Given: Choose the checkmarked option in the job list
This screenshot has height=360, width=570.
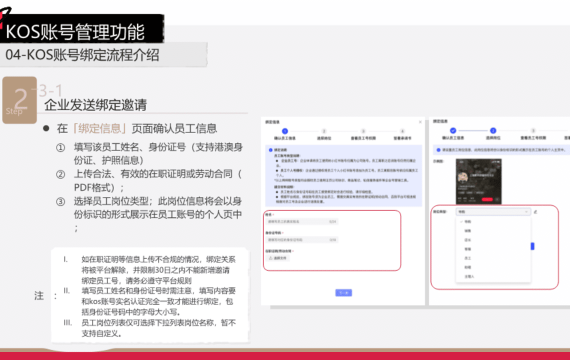Looking at the screenshot, I should (x=493, y=221).
